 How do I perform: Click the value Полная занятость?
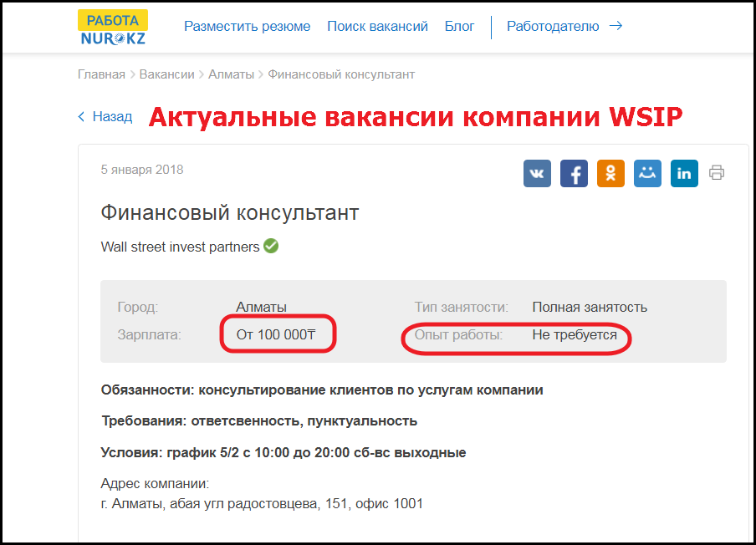click(x=590, y=307)
